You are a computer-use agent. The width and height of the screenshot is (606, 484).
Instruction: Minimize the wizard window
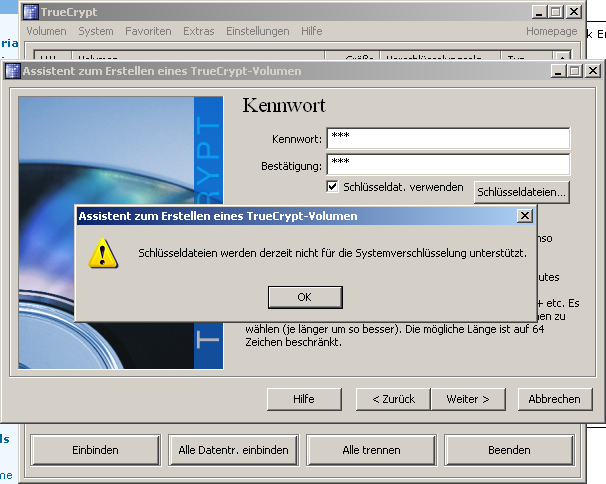coord(558,71)
